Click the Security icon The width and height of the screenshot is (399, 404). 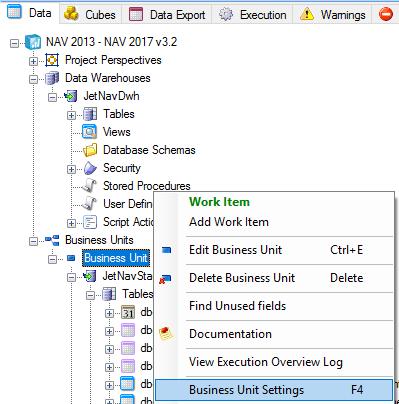point(90,168)
